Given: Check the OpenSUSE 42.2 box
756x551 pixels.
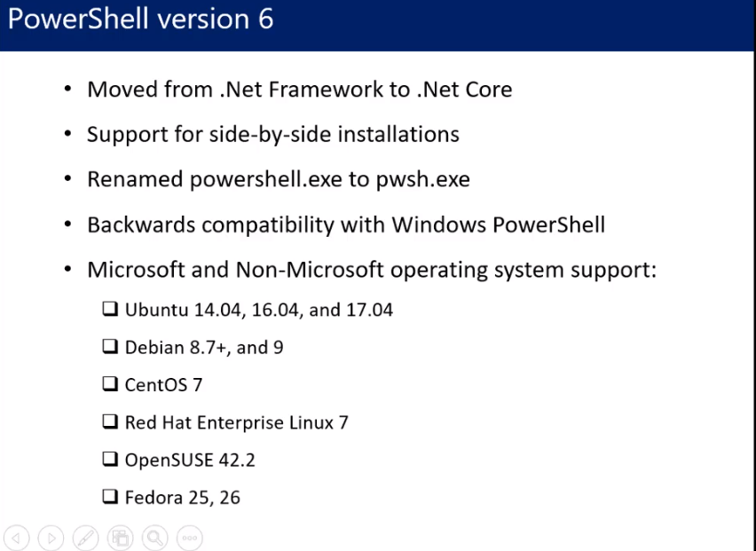Looking at the screenshot, I should [110, 459].
